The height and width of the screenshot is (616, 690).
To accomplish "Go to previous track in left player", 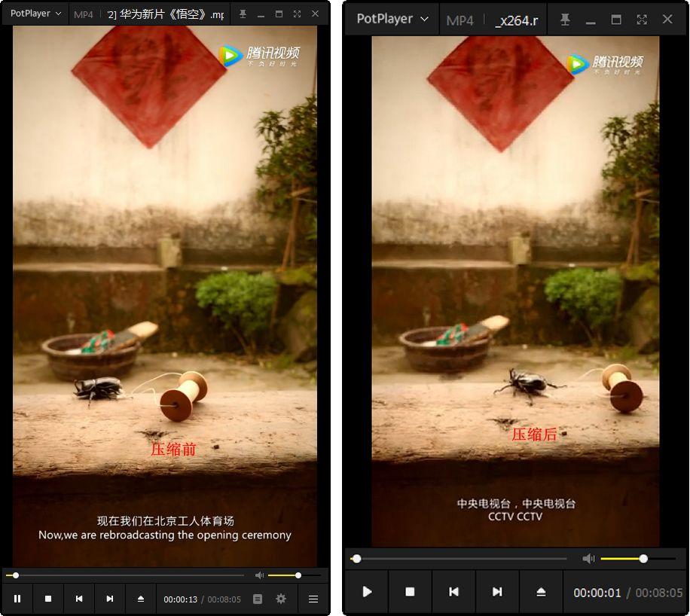I will (x=79, y=599).
